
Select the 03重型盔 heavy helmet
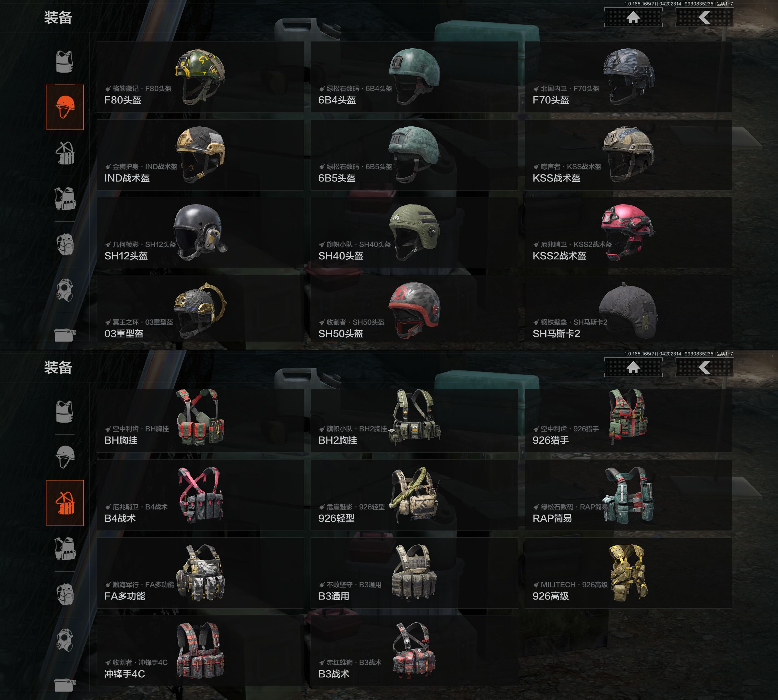[200, 309]
